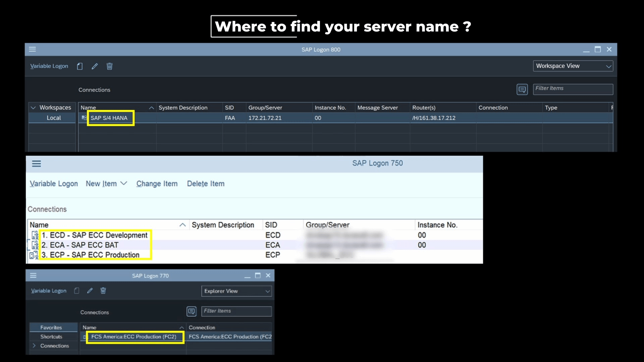Open the hamburger menu in SAP Logon 800
This screenshot has width=644, height=362.
(32, 49)
